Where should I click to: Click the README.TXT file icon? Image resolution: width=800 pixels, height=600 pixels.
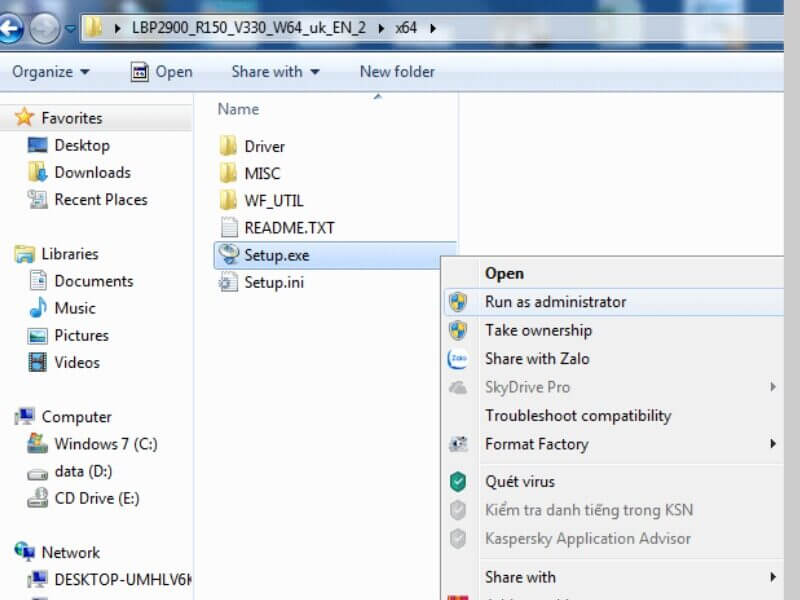point(229,228)
